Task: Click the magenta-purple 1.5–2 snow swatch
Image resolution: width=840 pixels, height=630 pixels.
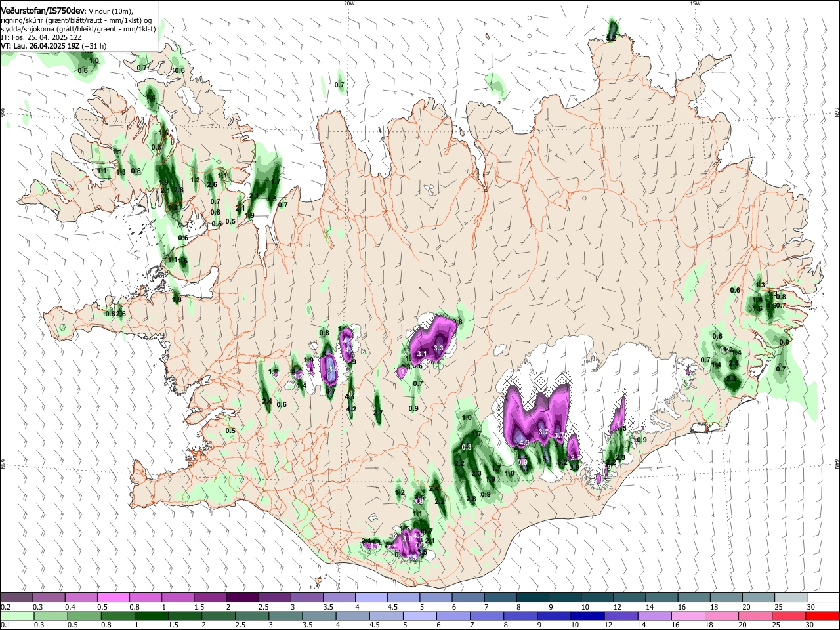Action: 211,597
